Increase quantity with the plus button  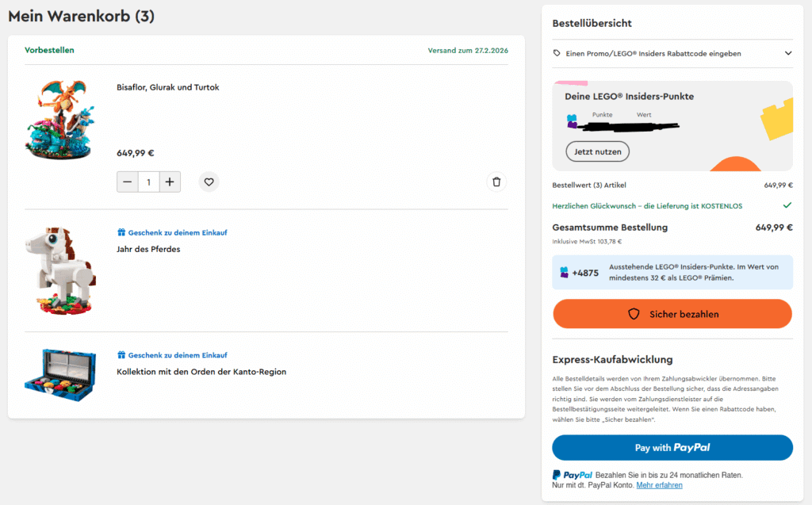point(170,182)
